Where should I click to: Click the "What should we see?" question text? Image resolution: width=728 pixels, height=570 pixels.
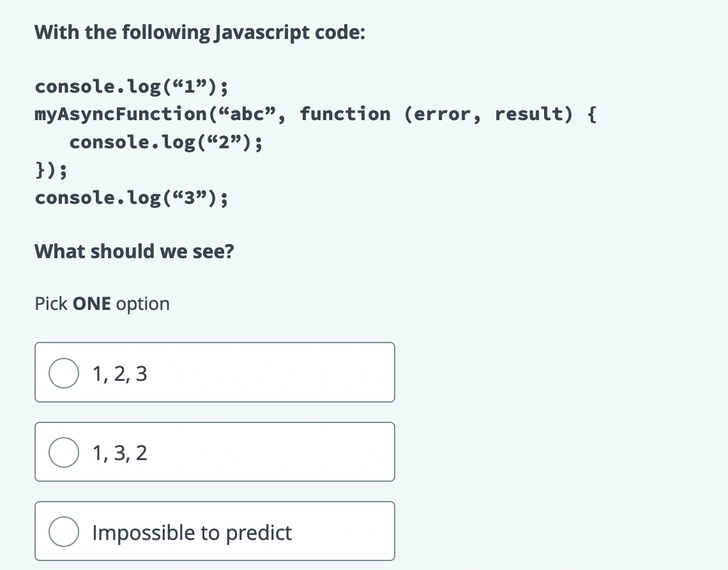pyautogui.click(x=134, y=251)
